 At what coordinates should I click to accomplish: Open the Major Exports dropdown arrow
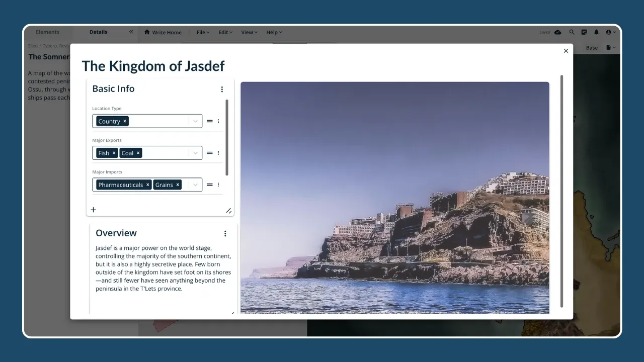click(x=196, y=153)
